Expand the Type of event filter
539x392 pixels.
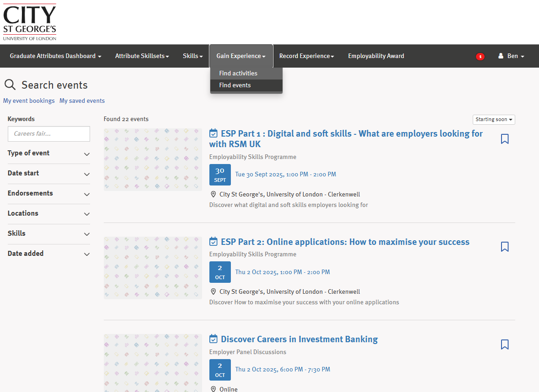point(49,153)
